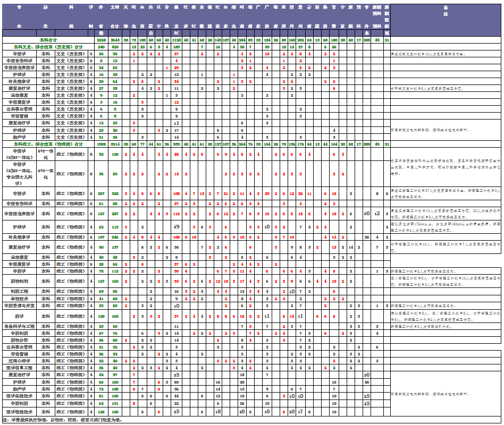Click the 文理合计 value in 药物制剂 row

coord(115,281)
